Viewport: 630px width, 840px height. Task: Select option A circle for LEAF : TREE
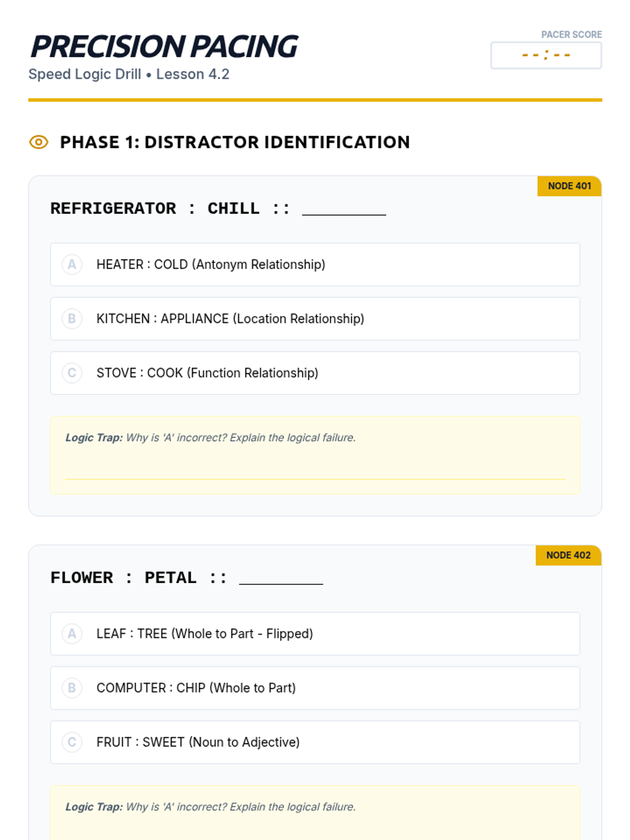pyautogui.click(x=72, y=634)
